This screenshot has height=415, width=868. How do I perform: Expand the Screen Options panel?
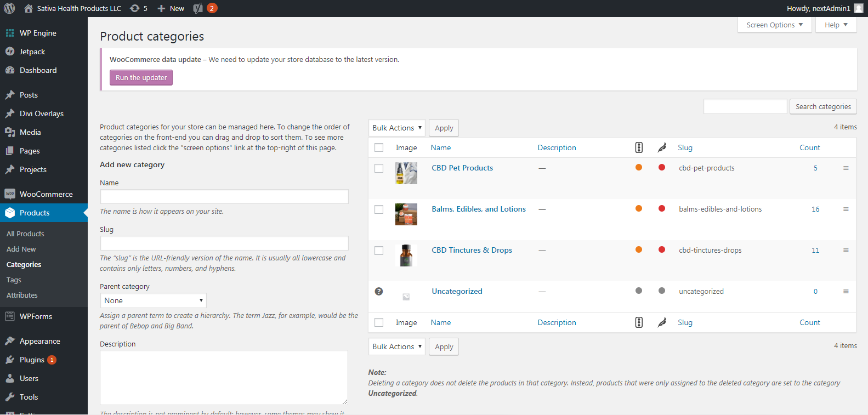point(774,25)
